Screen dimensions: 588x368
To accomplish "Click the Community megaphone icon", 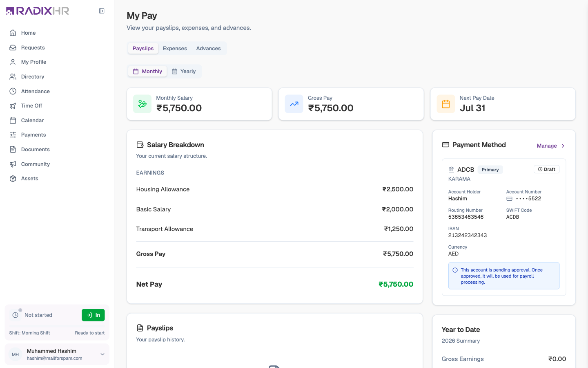I will click(x=13, y=164).
